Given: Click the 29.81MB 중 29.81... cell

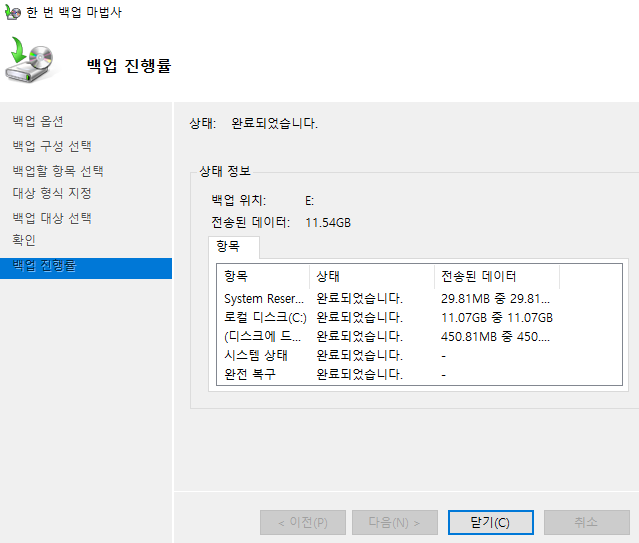Looking at the screenshot, I should click(495, 299).
